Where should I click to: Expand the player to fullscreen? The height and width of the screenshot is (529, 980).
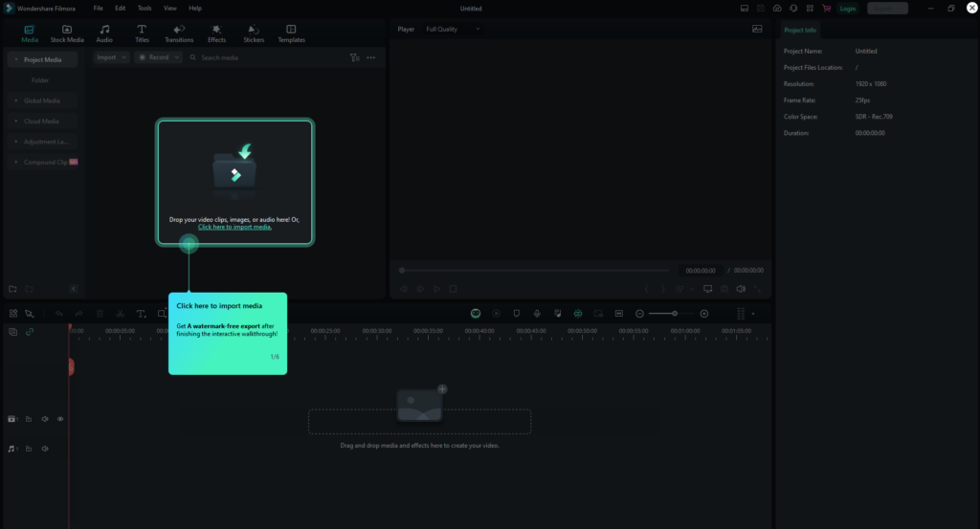point(757,289)
